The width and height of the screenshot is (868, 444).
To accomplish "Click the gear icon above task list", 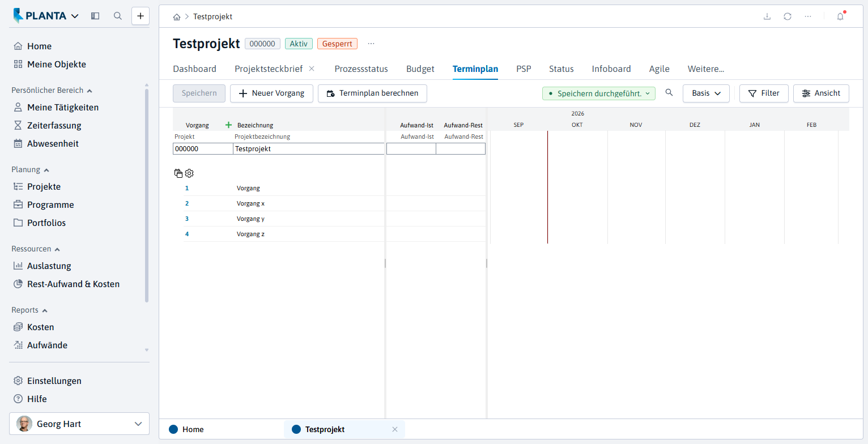I will pyautogui.click(x=189, y=173).
